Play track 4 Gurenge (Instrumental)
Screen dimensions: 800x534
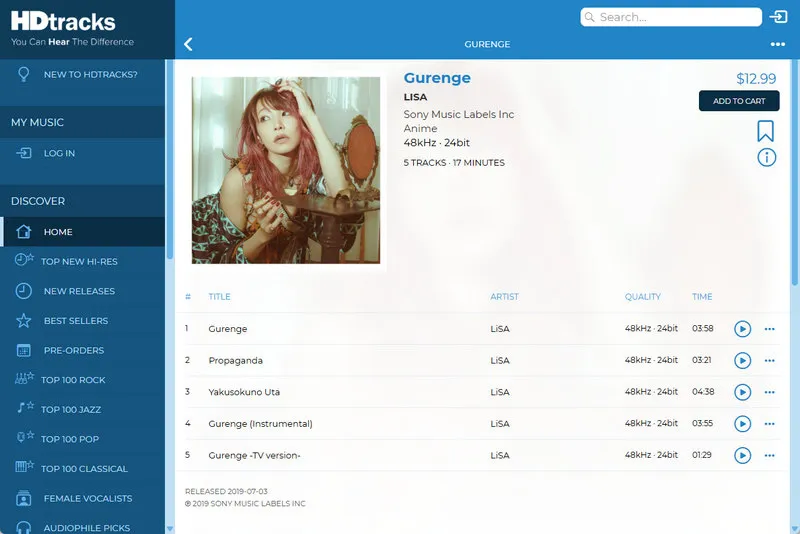[742, 424]
